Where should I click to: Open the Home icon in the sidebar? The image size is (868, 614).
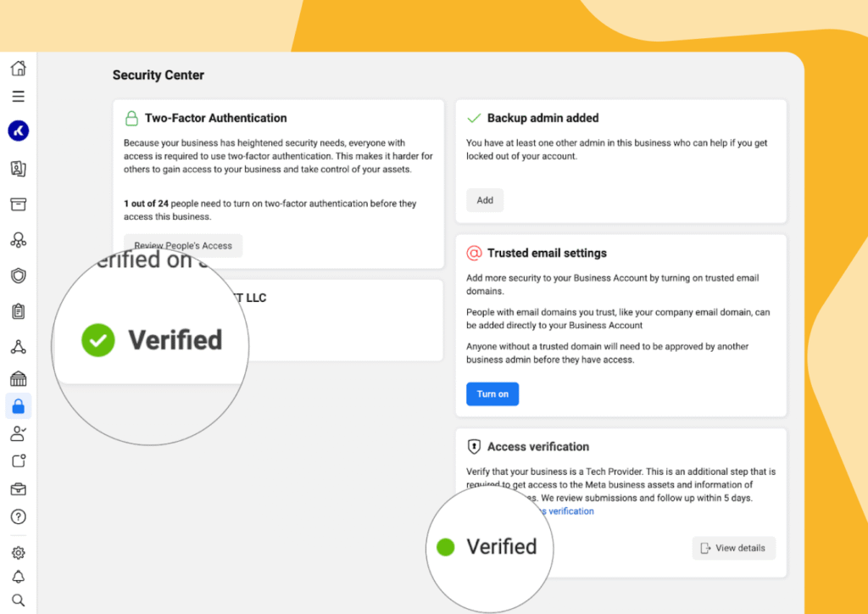pyautogui.click(x=18, y=69)
